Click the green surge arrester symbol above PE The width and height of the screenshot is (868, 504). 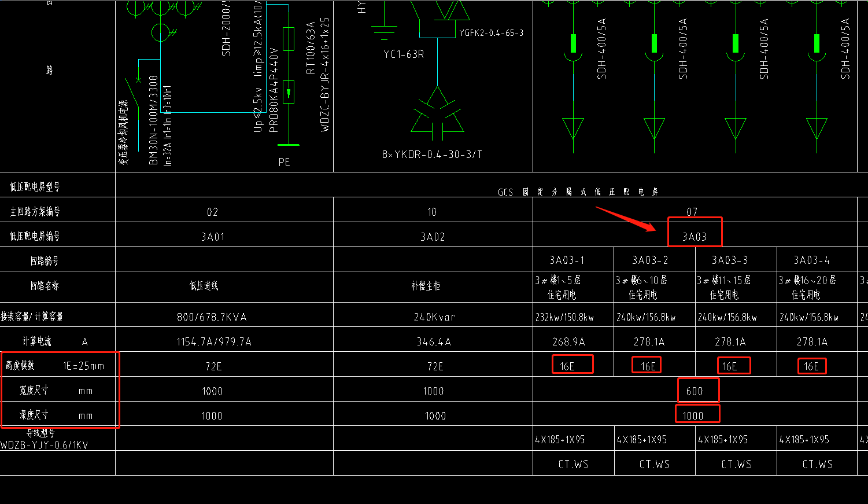[288, 91]
